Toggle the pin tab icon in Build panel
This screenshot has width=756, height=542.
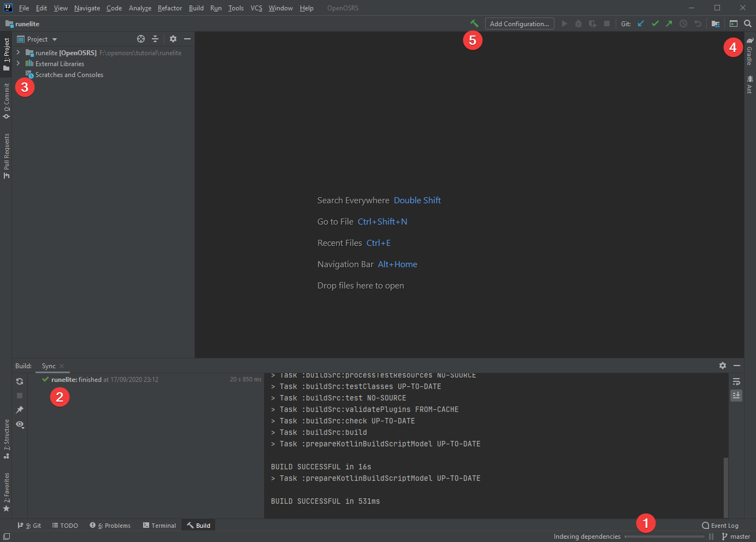(20, 410)
